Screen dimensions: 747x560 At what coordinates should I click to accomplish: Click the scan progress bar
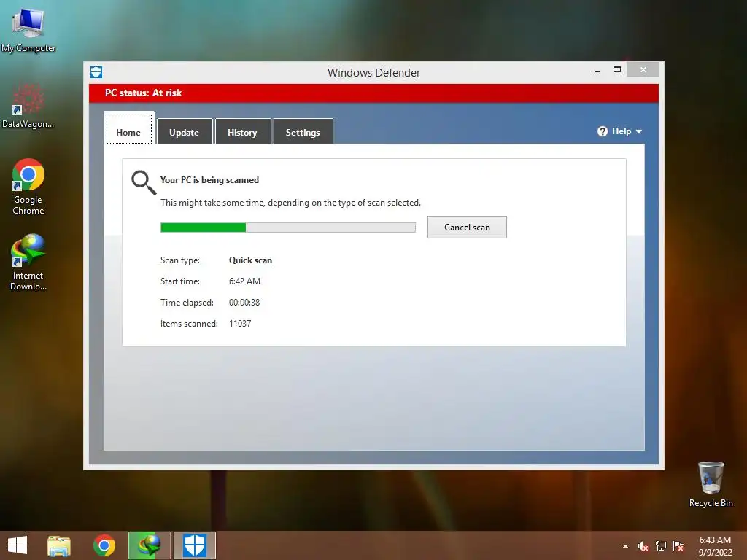tap(287, 227)
